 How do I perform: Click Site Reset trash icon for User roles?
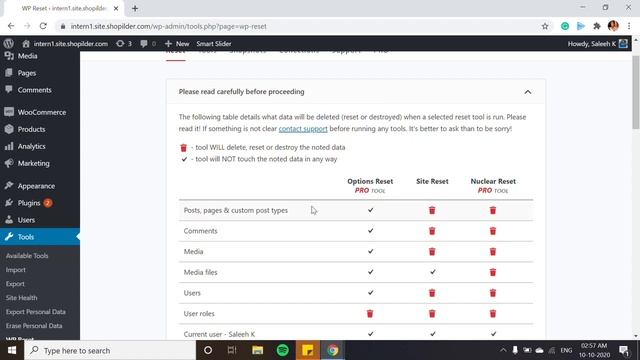click(432, 313)
